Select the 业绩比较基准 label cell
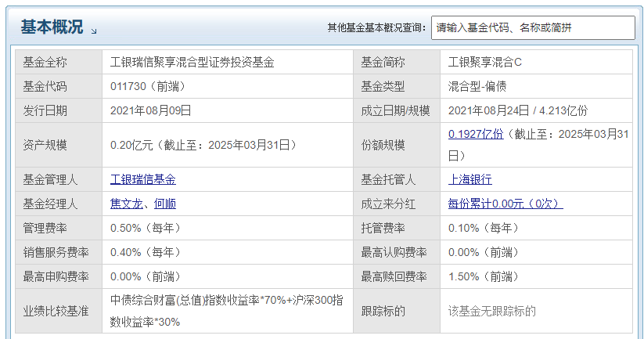644x339 pixels. click(x=59, y=311)
